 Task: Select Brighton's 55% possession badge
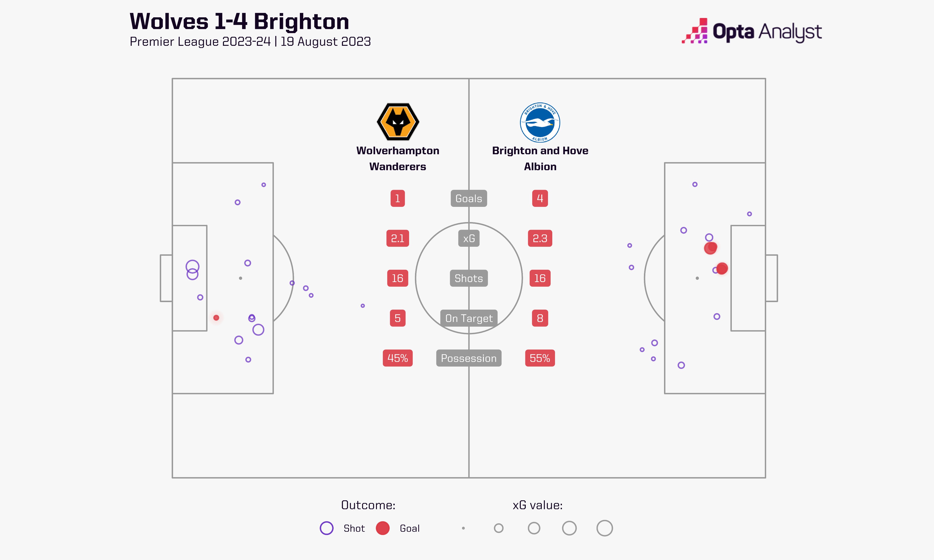coord(540,358)
